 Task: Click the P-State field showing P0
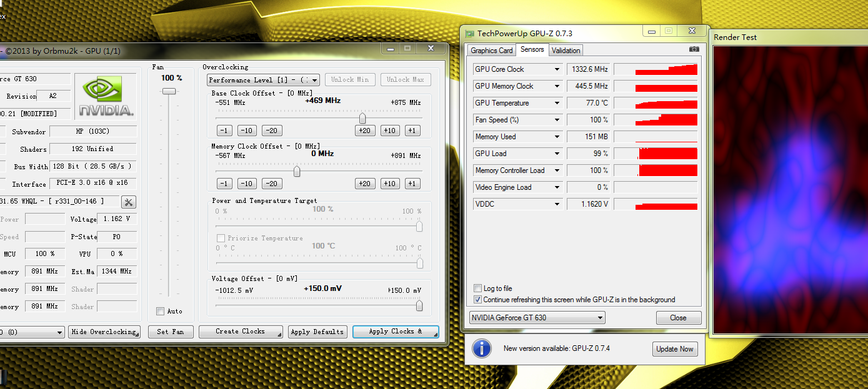click(118, 237)
